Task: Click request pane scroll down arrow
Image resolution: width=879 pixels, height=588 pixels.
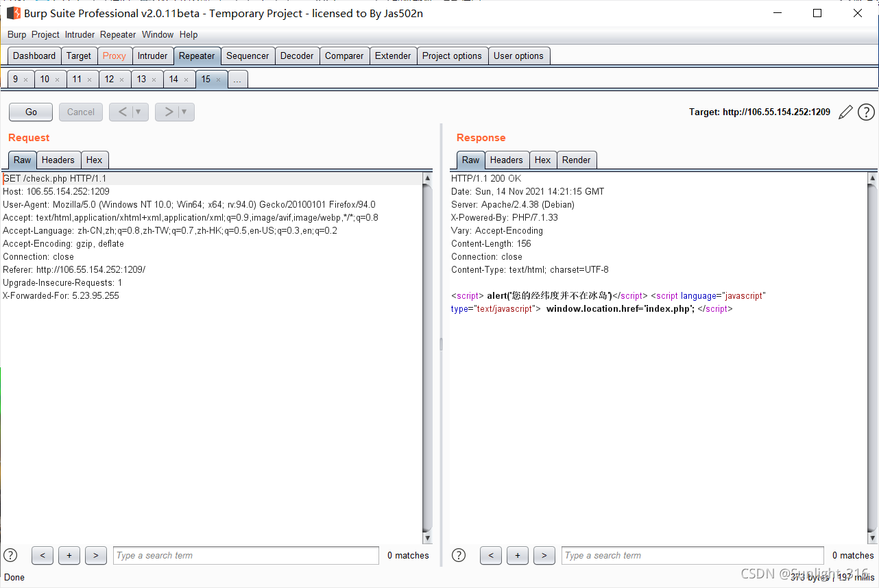Action: click(x=428, y=538)
